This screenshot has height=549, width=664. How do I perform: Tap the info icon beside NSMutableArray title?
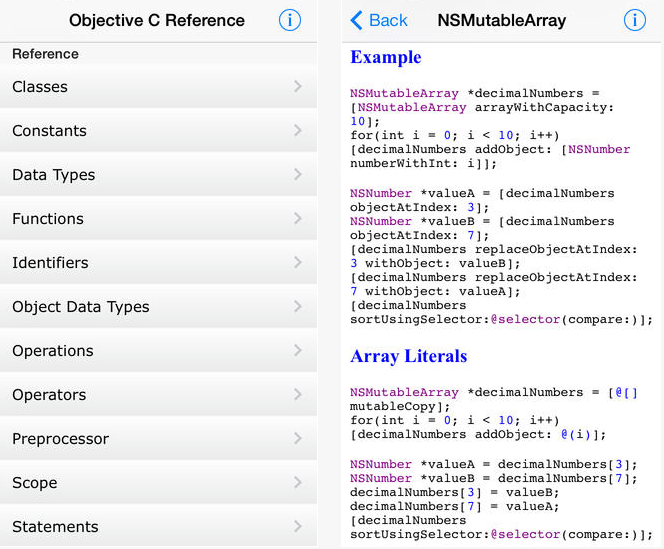pyautogui.click(x=635, y=20)
